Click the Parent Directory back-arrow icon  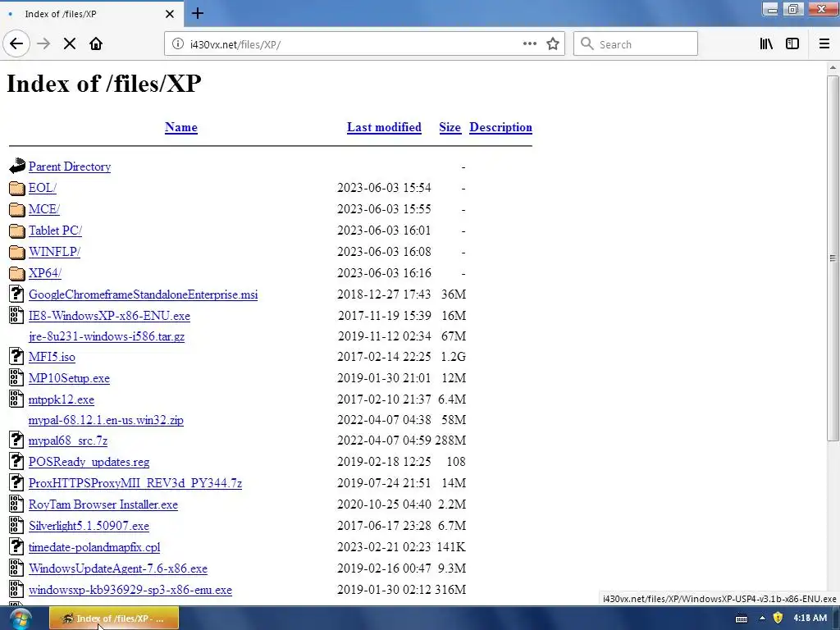[17, 166]
